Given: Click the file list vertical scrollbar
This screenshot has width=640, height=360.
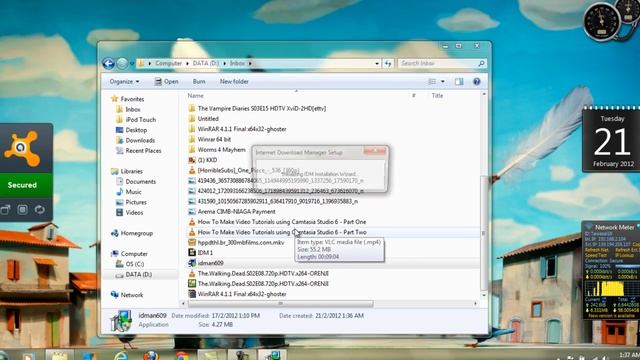Looking at the screenshot, I should click(484, 232).
